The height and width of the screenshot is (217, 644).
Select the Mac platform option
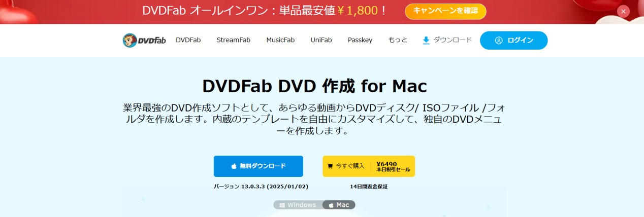pyautogui.click(x=339, y=205)
